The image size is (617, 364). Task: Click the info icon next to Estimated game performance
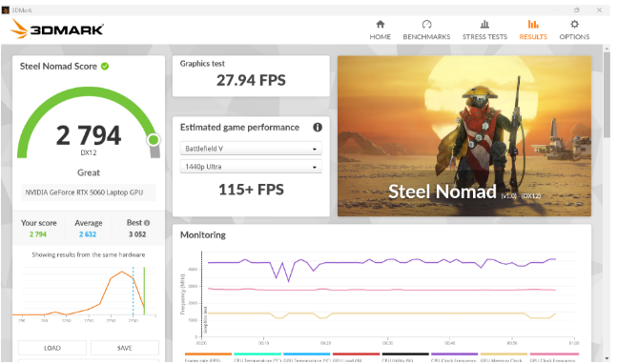point(318,128)
